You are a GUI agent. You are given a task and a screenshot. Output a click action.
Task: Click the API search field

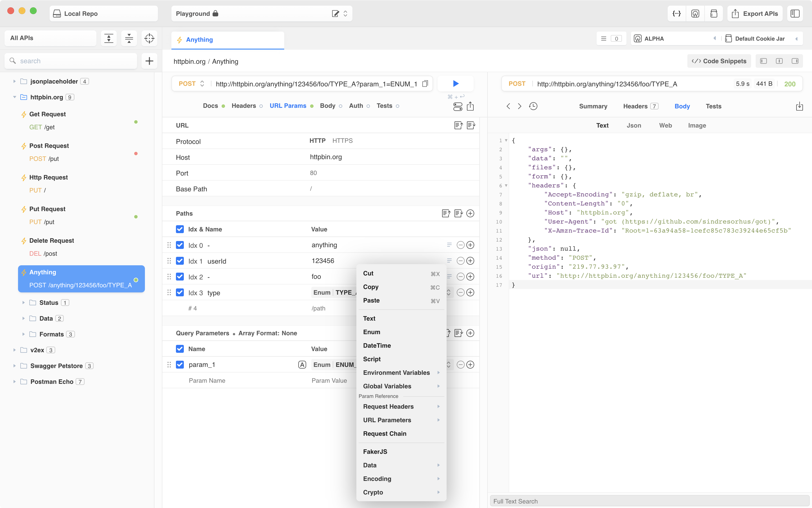click(71, 61)
